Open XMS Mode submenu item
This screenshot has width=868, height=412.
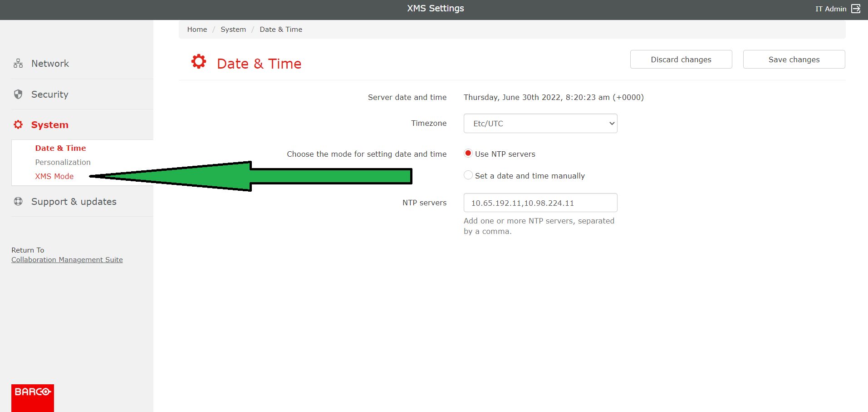tap(54, 176)
